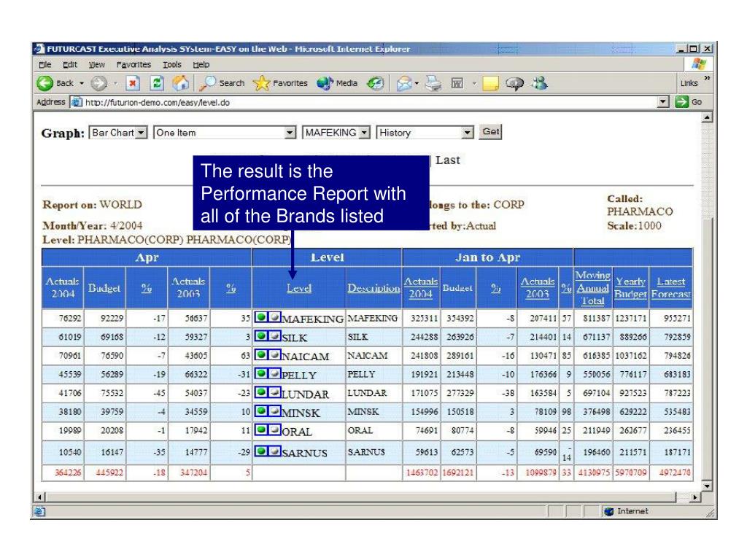Open the Search toolbar button
Screen dimensions: 747x560
coord(222,83)
